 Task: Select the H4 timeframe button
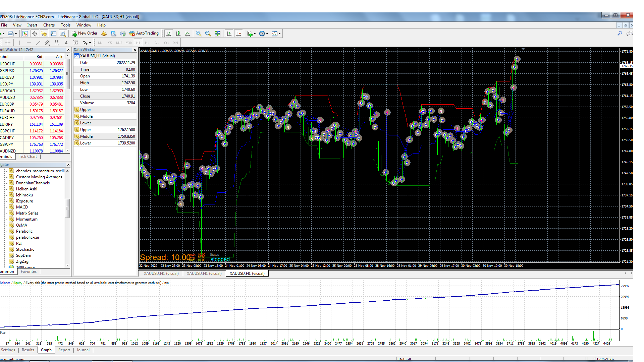coord(147,43)
